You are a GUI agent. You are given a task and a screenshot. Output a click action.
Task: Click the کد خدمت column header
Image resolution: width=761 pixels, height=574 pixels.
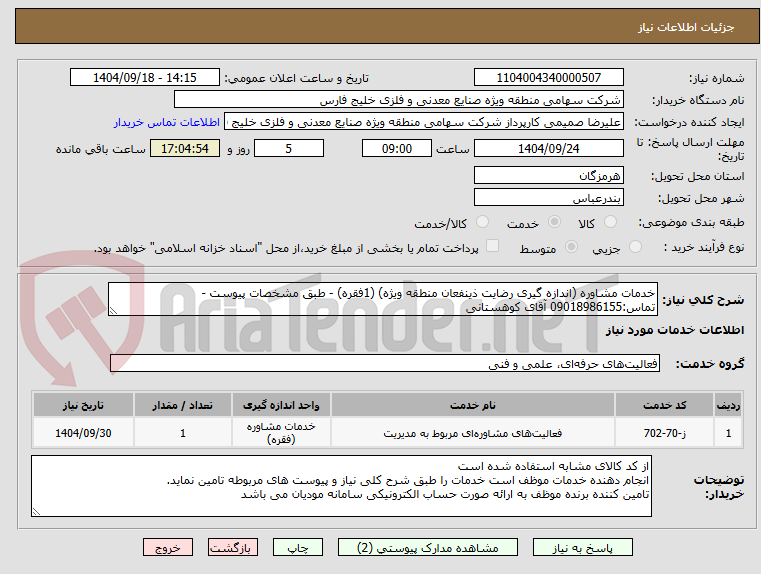[x=664, y=405]
